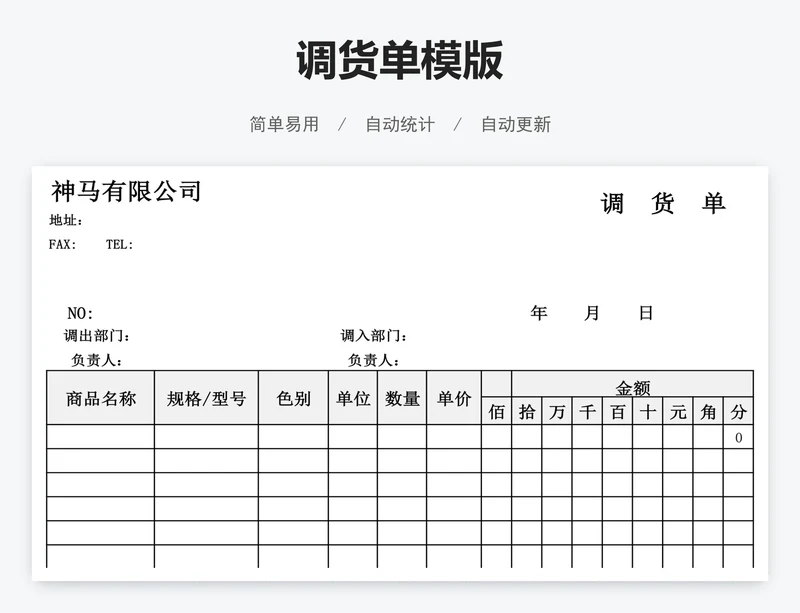Screen dimensions: 800x613
Task: Click 负责人: under 调出部门
Action: click(97, 360)
